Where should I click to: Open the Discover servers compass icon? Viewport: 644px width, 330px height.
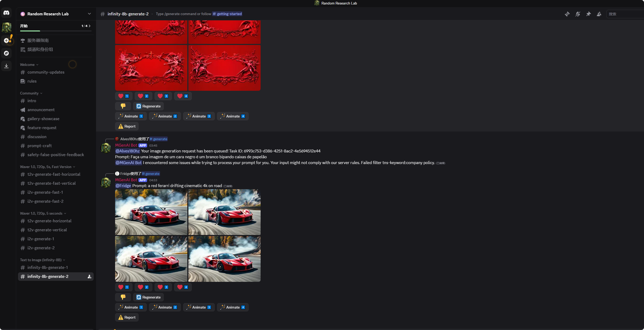click(6, 53)
